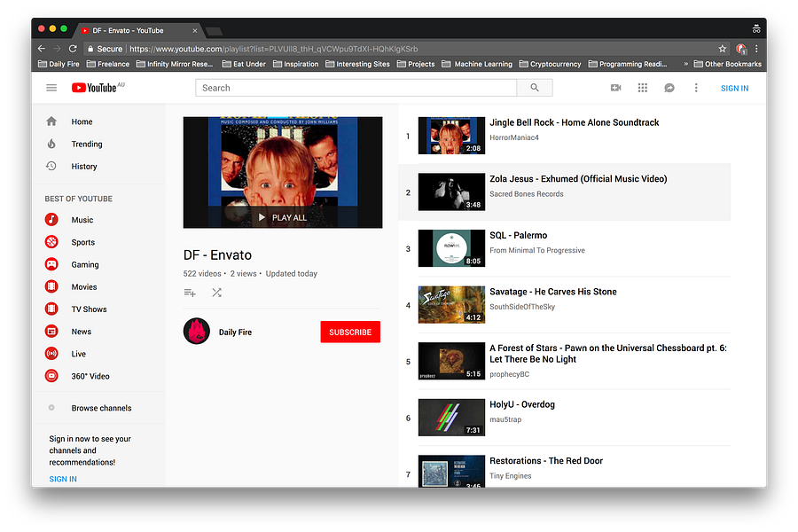Click the prophecyBC channel name
The width and height of the screenshot is (798, 532).
coord(510,374)
